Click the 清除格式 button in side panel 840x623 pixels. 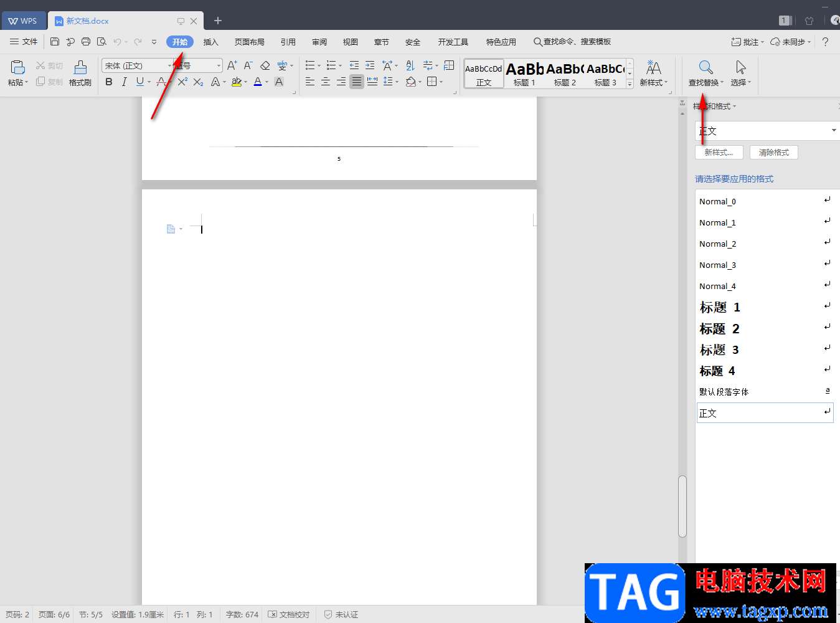pyautogui.click(x=774, y=153)
